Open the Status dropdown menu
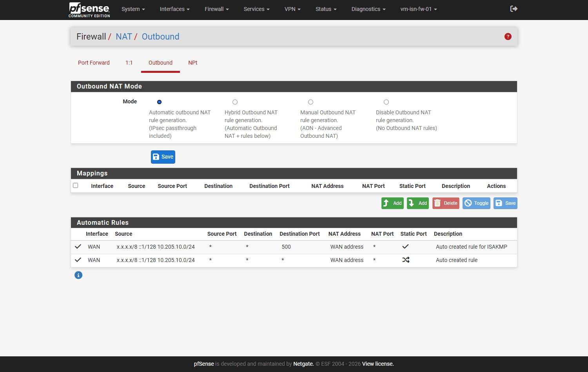 (x=326, y=9)
